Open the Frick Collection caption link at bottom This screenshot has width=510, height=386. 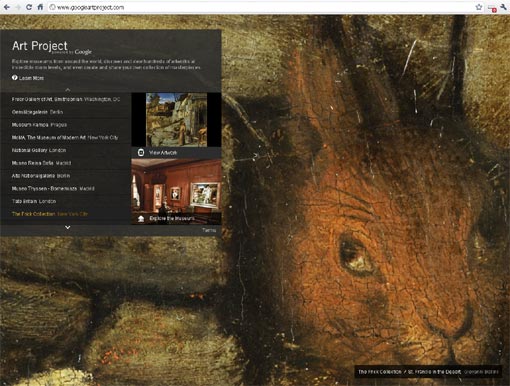coord(380,372)
